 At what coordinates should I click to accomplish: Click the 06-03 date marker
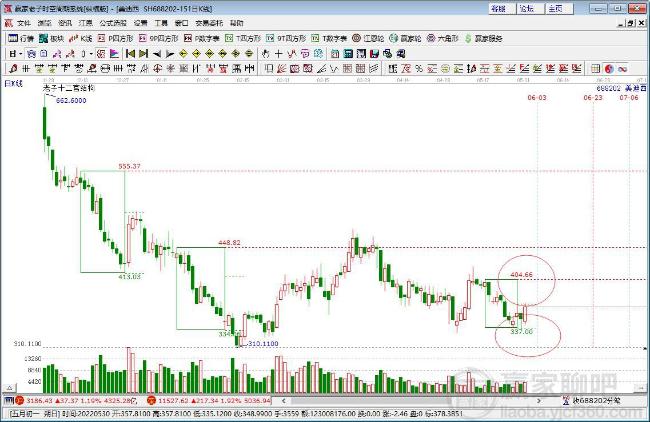click(537, 97)
